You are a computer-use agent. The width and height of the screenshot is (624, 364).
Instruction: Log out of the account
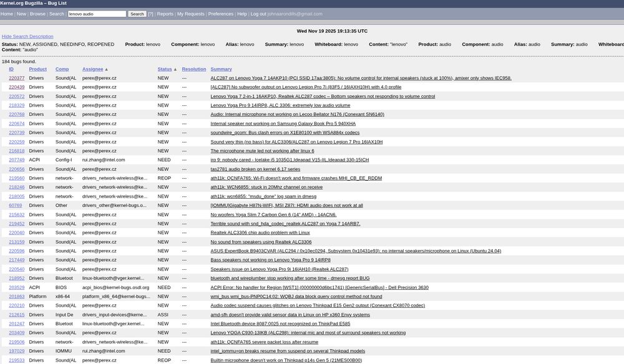[258, 14]
